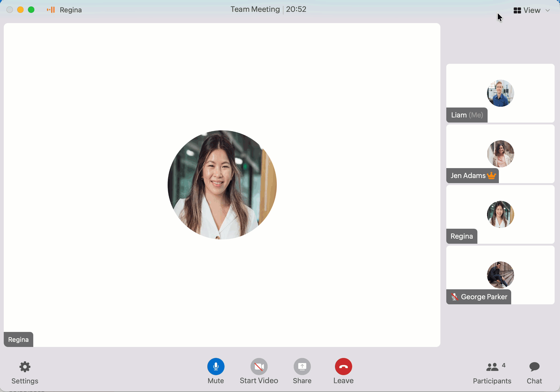Click the red Leave call icon
Screen dimensions: 560x392
click(x=343, y=367)
